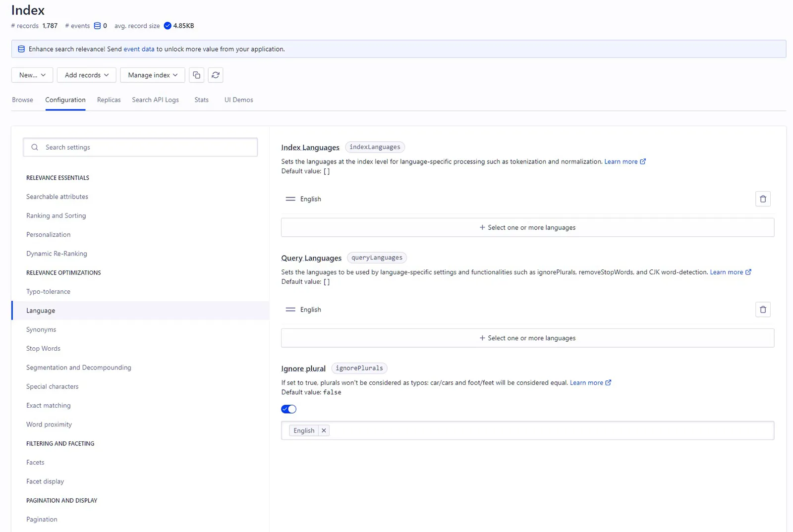The height and width of the screenshot is (532, 793).
Task: Delete English from Query Languages
Action: pos(763,310)
